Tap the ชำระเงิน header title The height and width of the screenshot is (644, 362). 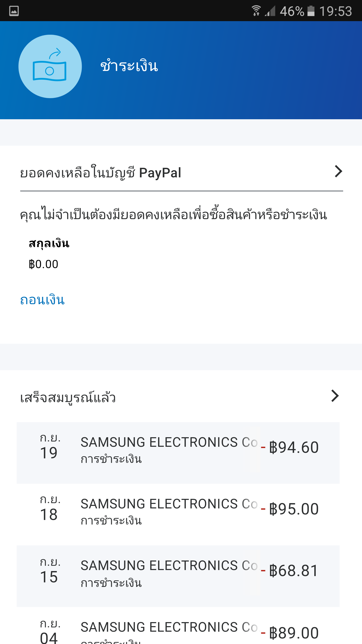pos(129,66)
